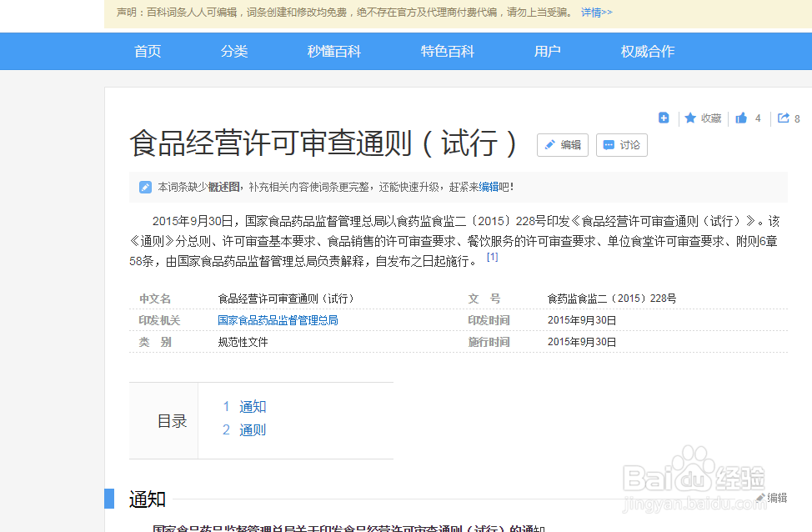Viewport: 812px width, 532px height.
Task: Open the 用户 nav menu
Action: pyautogui.click(x=548, y=52)
